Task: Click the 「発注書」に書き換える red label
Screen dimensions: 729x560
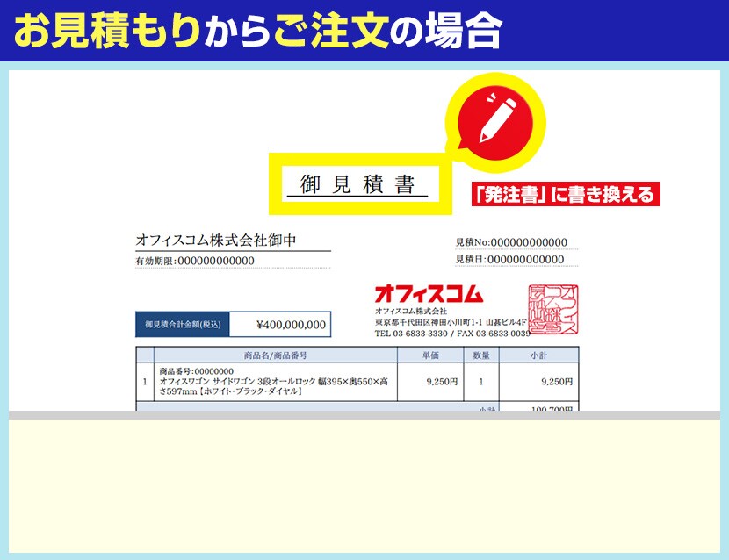Action: coord(566,194)
